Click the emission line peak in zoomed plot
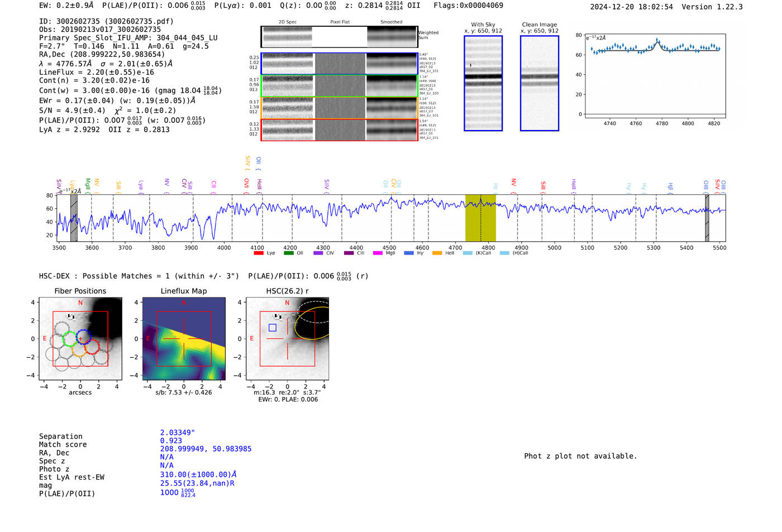 657,40
